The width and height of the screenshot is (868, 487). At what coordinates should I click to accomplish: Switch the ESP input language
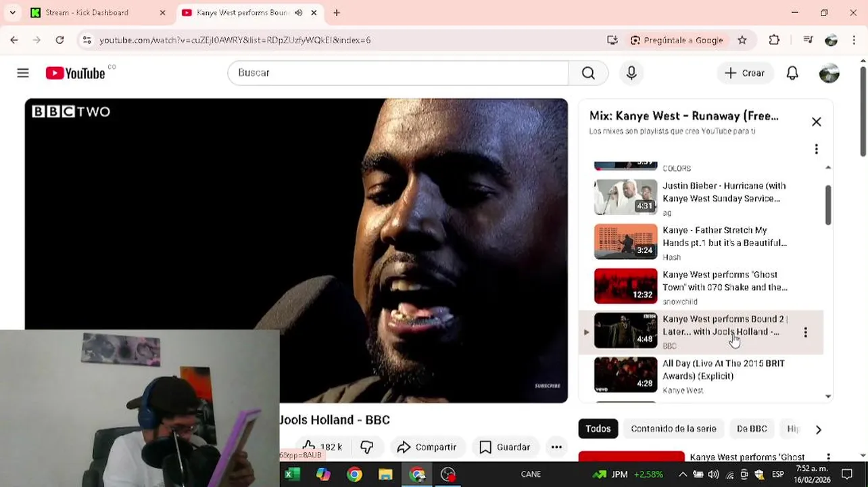[778, 474]
